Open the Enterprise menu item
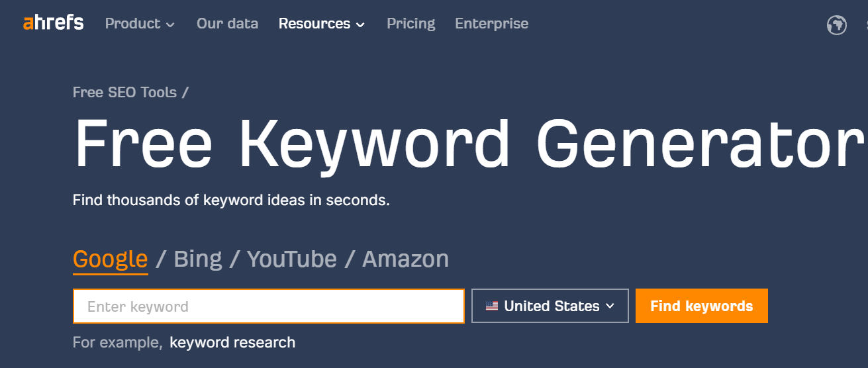This screenshot has width=868, height=368. pyautogui.click(x=491, y=24)
